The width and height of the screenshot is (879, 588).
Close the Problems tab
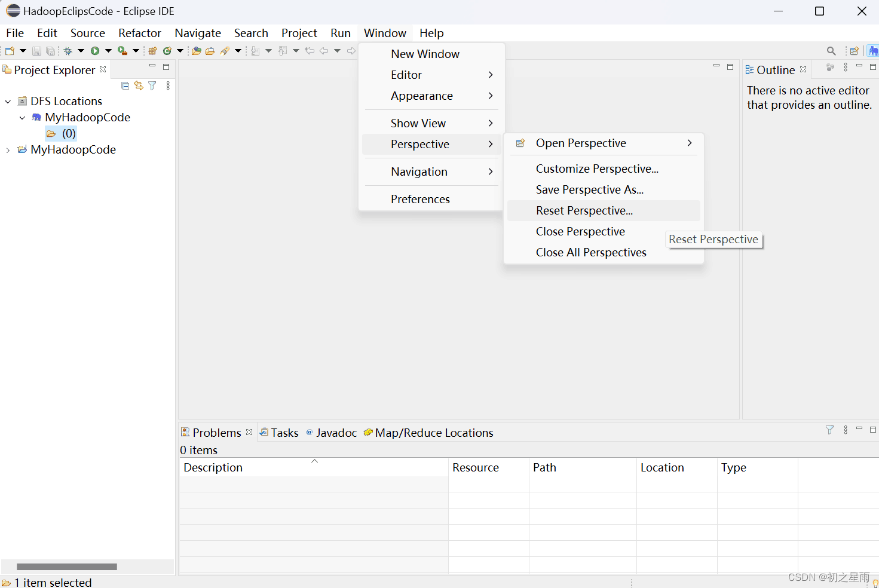pyautogui.click(x=249, y=432)
